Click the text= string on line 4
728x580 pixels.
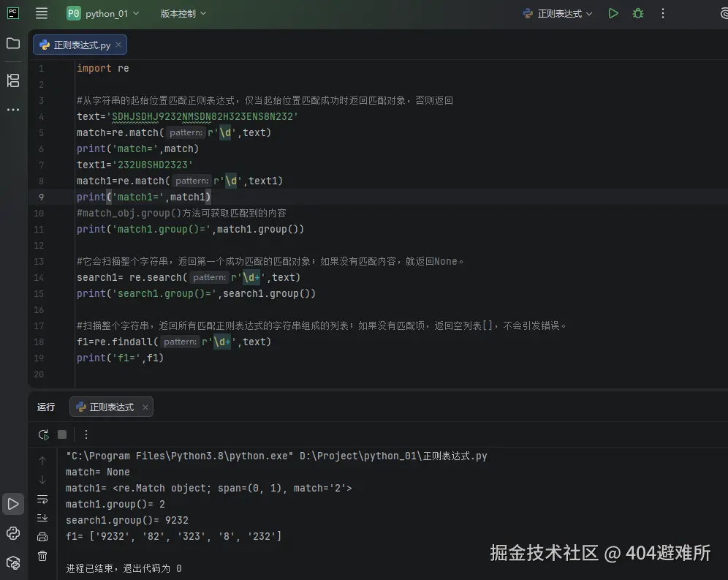coord(187,116)
